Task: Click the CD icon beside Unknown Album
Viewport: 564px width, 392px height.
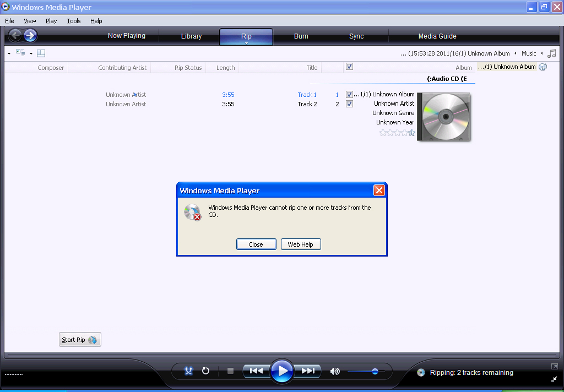Action: coord(543,67)
